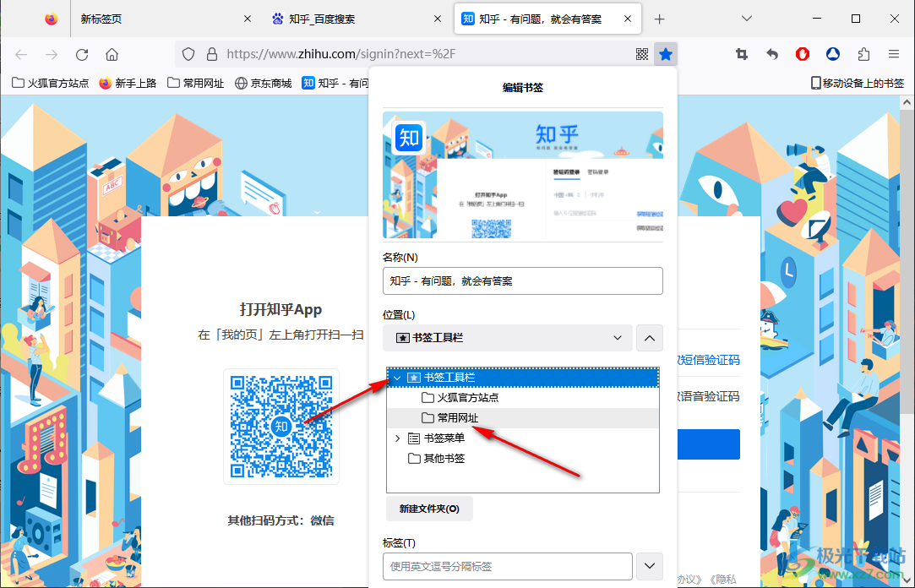Expand the 书签菜单 tree node arrow
Screen dimensions: 915x588
pyautogui.click(x=397, y=438)
